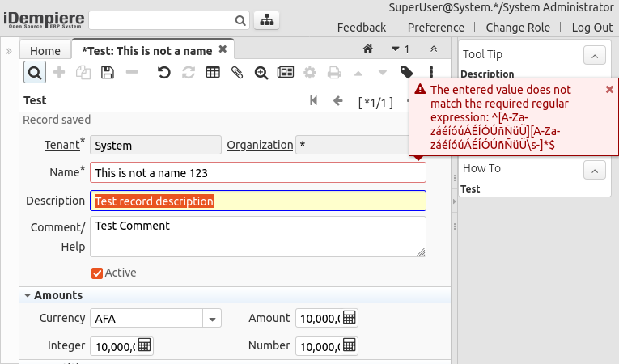The image size is (619, 364).
Task: Dismiss the regular expression error popup
Action: tap(609, 89)
